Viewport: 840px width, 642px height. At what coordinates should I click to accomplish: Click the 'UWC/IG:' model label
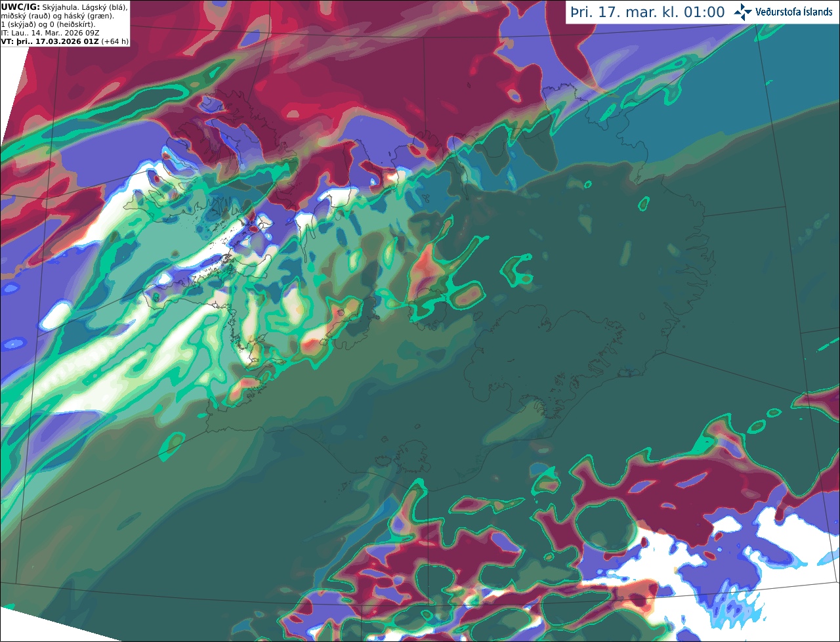20,7
